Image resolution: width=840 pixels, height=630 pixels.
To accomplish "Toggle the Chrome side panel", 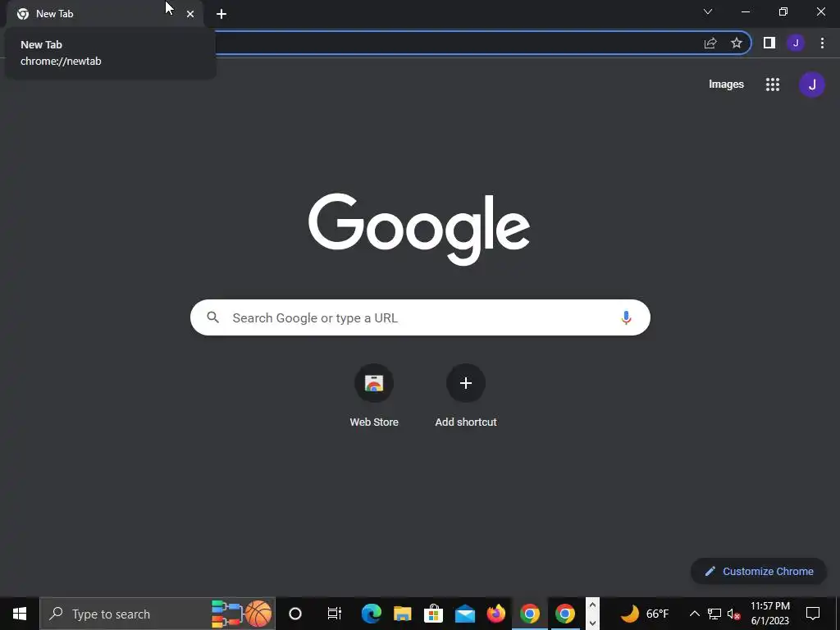I will (x=769, y=43).
